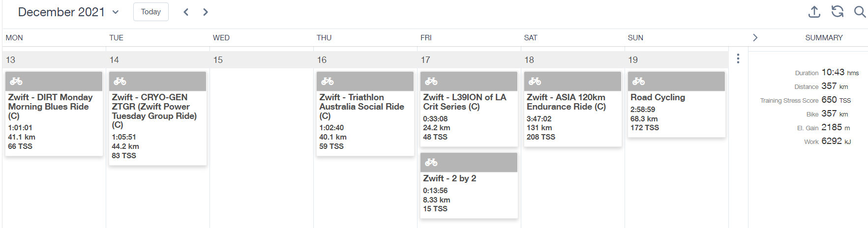Viewport: 868px width, 228px height.
Task: Open Zwift Triathlon Australia Social Ride
Action: 361,107
